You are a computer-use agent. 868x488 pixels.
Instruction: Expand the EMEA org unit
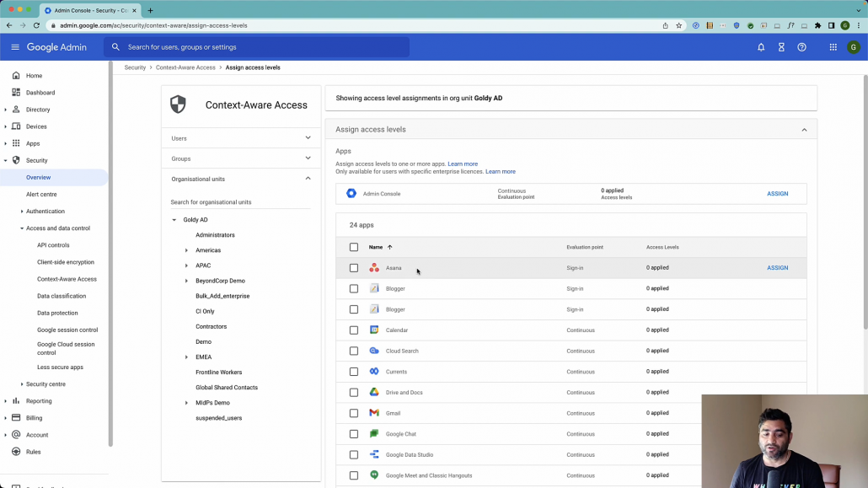click(x=186, y=357)
